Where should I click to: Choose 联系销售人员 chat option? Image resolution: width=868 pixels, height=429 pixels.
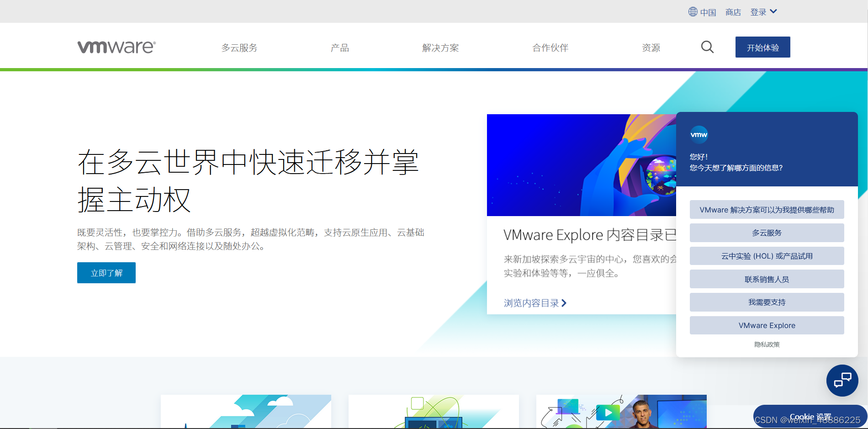(767, 279)
